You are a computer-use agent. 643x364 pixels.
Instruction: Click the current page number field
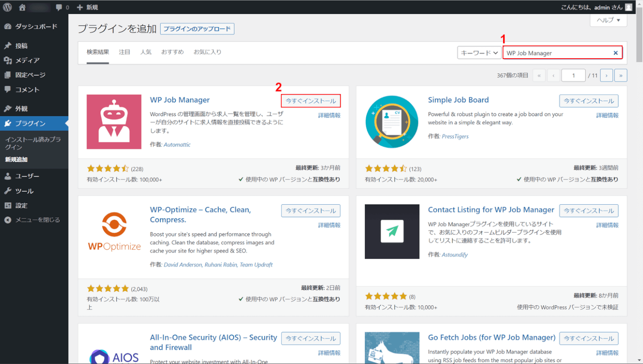[x=573, y=76]
